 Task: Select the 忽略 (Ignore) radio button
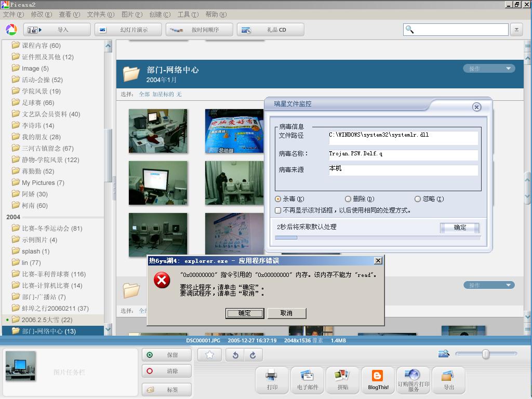point(418,199)
